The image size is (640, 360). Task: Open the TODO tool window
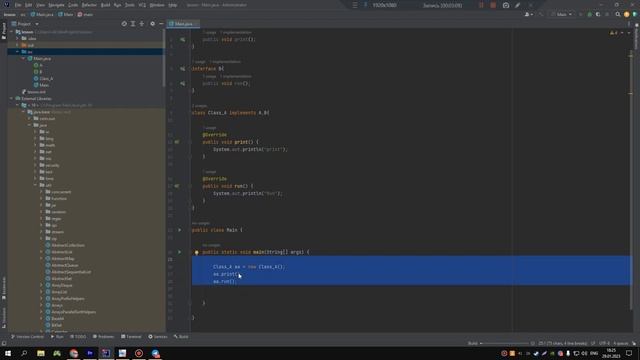78,337
